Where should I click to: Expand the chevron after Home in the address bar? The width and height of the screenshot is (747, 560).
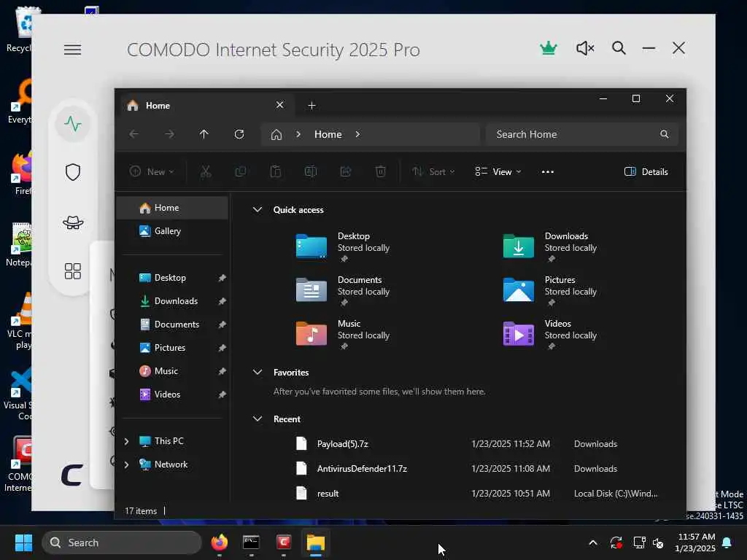coord(357,134)
